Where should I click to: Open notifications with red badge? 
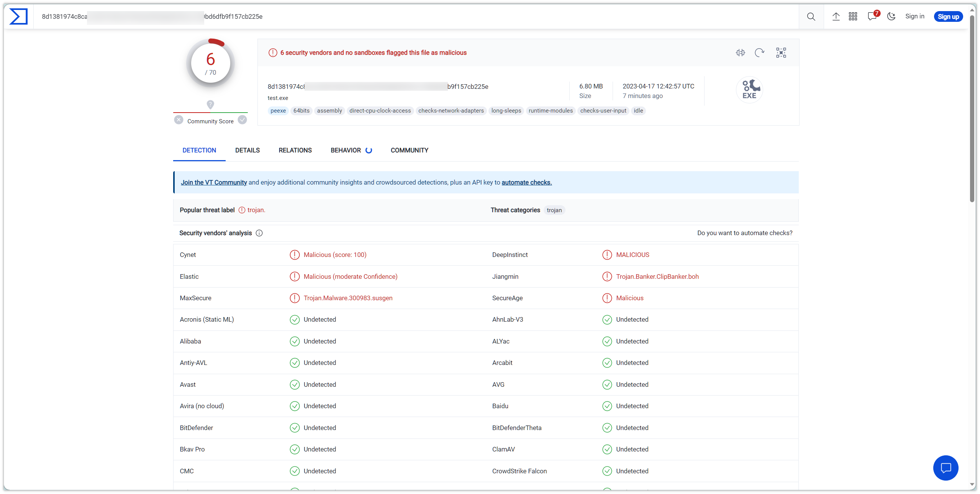pos(873,16)
